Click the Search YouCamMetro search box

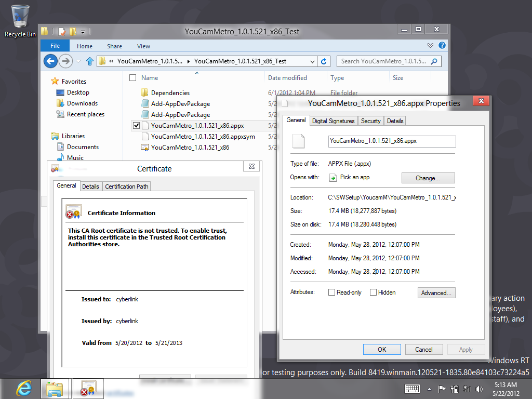tap(384, 61)
